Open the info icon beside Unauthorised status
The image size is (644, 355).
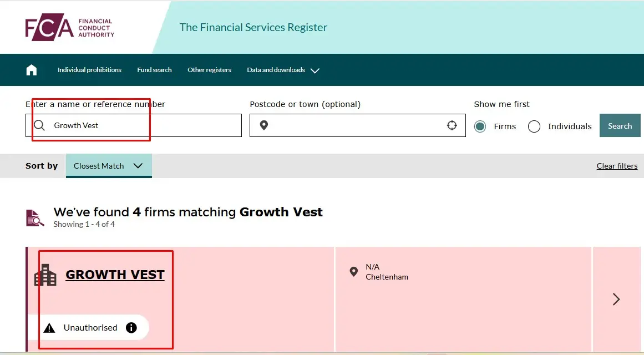[x=131, y=327]
